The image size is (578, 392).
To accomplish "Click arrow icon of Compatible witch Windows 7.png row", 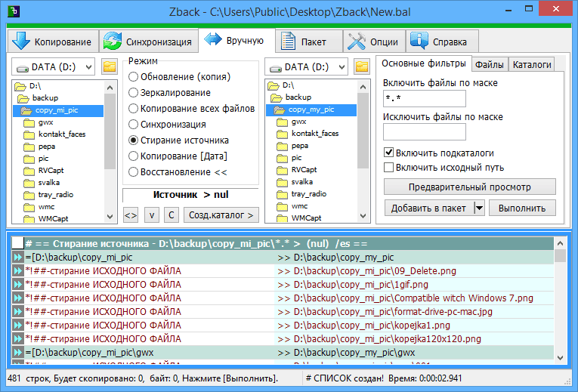I will coord(17,298).
